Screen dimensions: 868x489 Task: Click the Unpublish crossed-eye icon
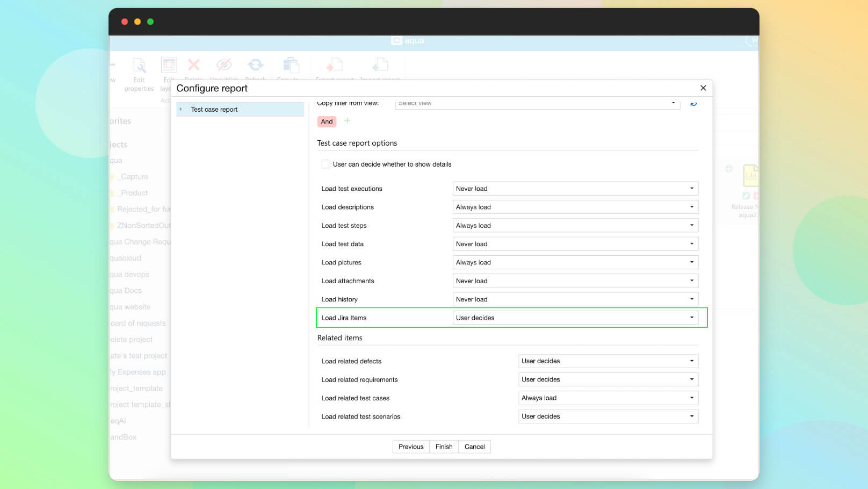[224, 65]
